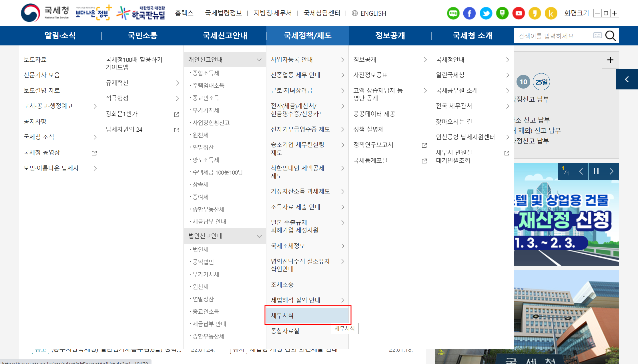
Task: Collapse the side panel arrow tab
Action: pos(627,79)
